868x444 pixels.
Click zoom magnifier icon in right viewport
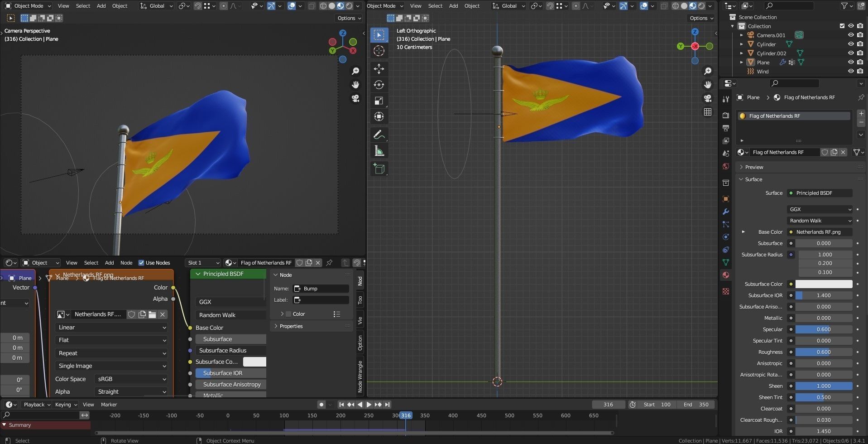point(708,71)
